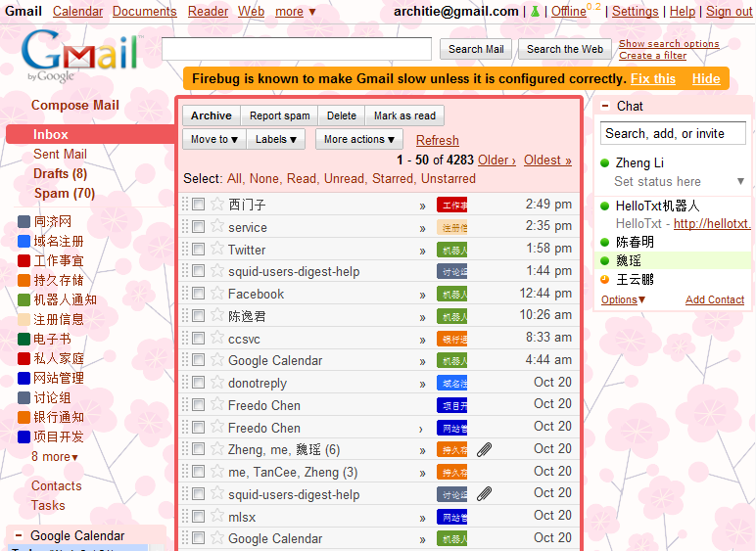
Task: Expand the '8 more' labels list
Action: point(54,457)
